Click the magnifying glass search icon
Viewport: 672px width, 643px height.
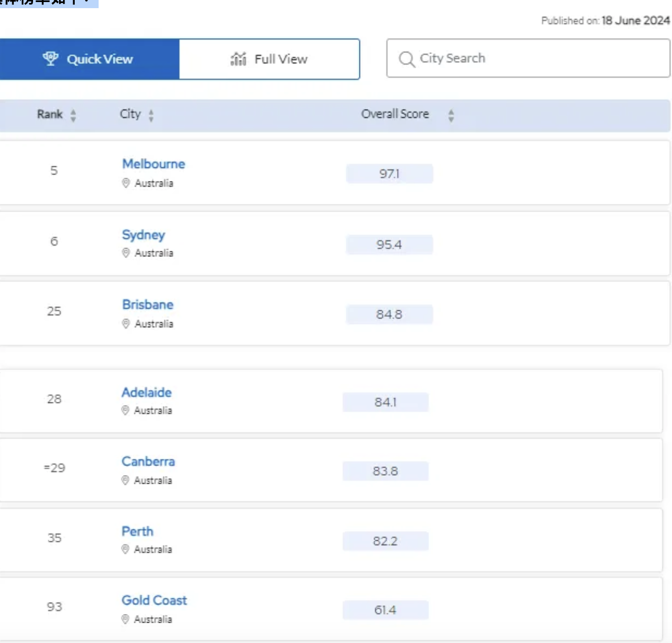(x=407, y=59)
